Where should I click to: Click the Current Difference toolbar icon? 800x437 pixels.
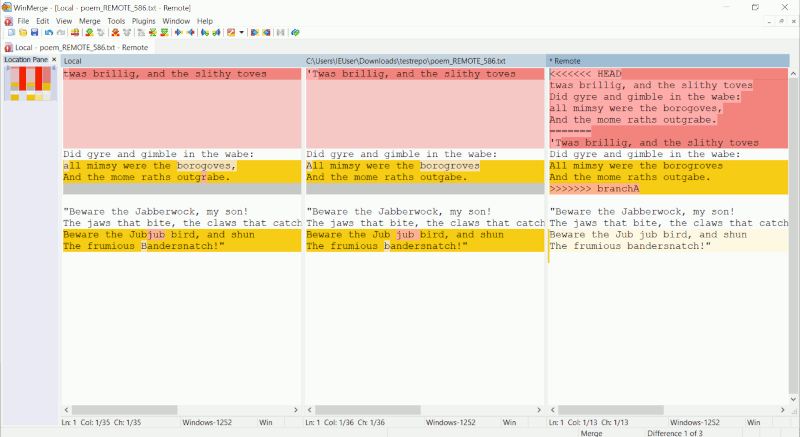pos(153,32)
